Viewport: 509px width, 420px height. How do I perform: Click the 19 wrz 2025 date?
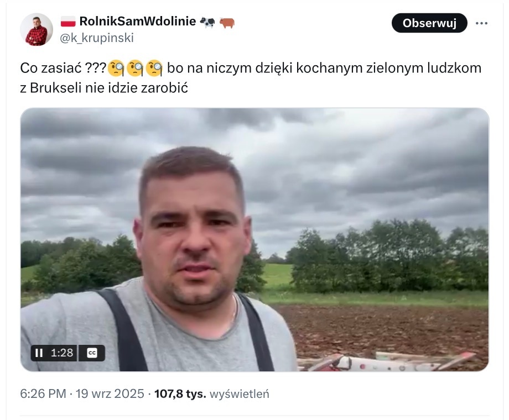pyautogui.click(x=110, y=393)
